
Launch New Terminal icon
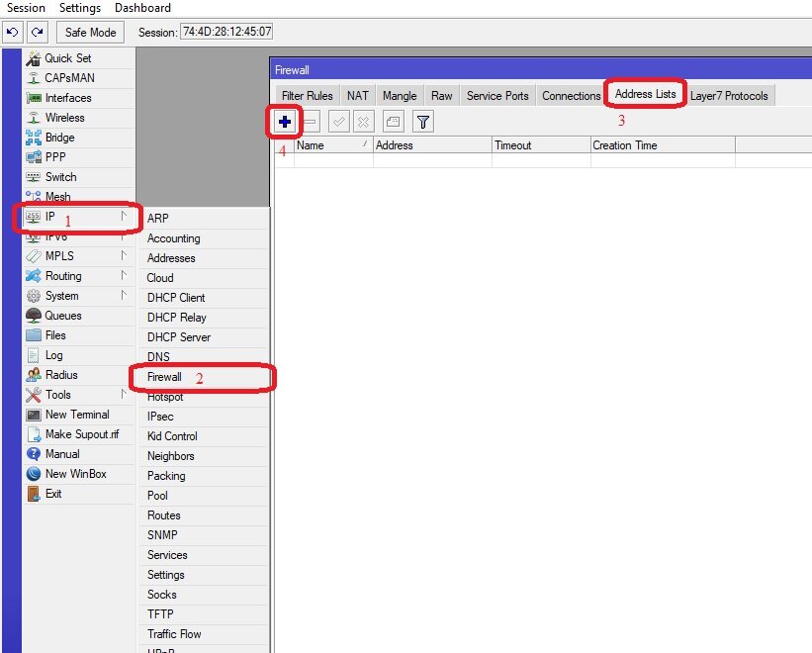34,415
